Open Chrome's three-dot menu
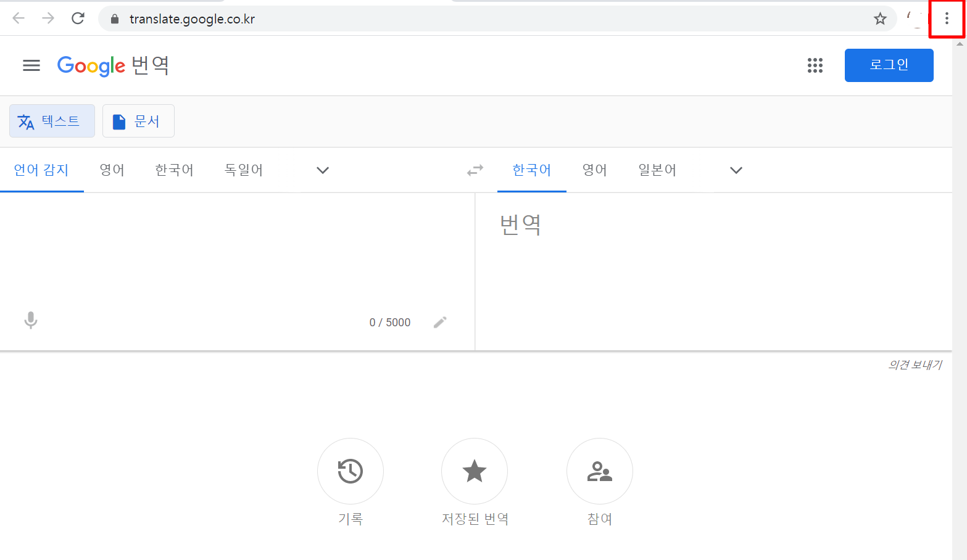Viewport: 967px width, 560px height. (x=947, y=19)
